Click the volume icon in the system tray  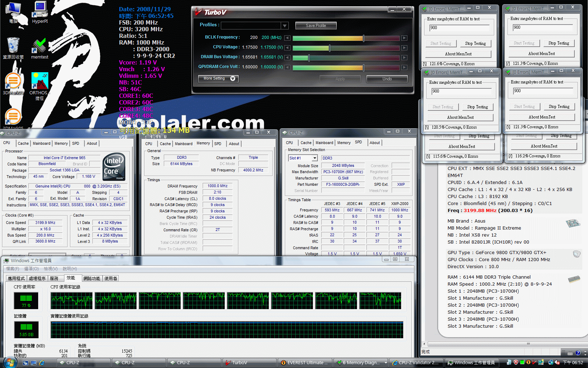(x=557, y=362)
